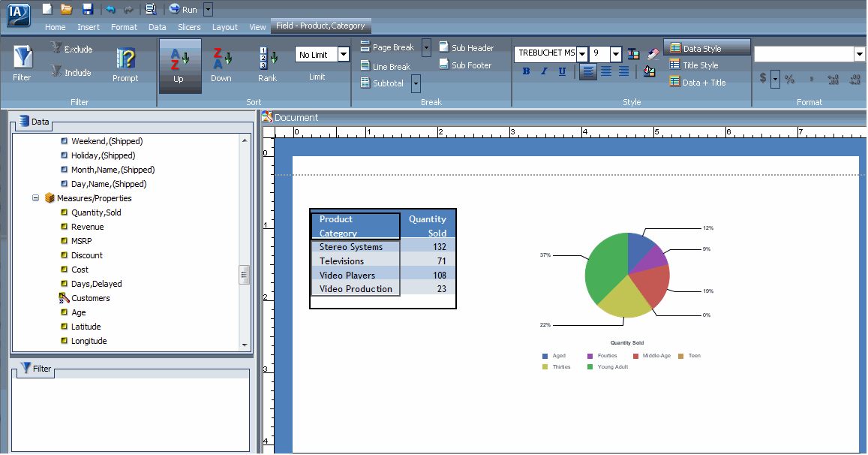Toggle Underline formatting
The height and width of the screenshot is (455, 868).
tap(563, 71)
